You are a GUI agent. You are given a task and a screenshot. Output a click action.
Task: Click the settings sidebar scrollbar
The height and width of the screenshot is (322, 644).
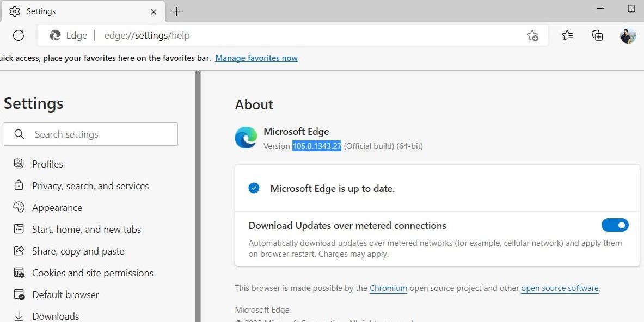click(x=198, y=196)
